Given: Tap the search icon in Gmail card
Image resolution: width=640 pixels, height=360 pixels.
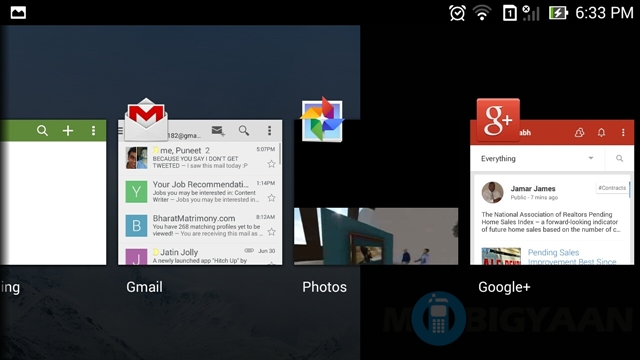Looking at the screenshot, I should coord(244,131).
